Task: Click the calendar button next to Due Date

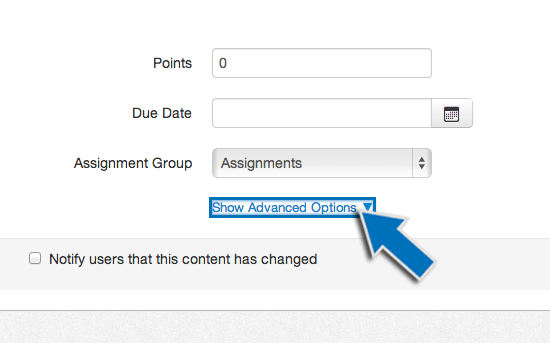Action: [x=452, y=113]
